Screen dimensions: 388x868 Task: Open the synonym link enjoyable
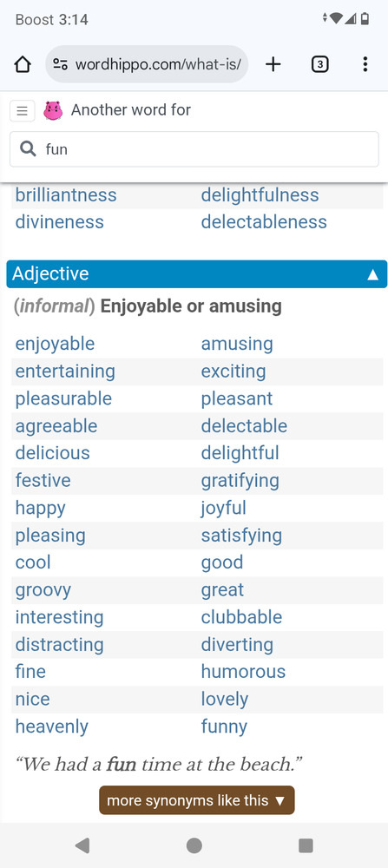(x=55, y=344)
